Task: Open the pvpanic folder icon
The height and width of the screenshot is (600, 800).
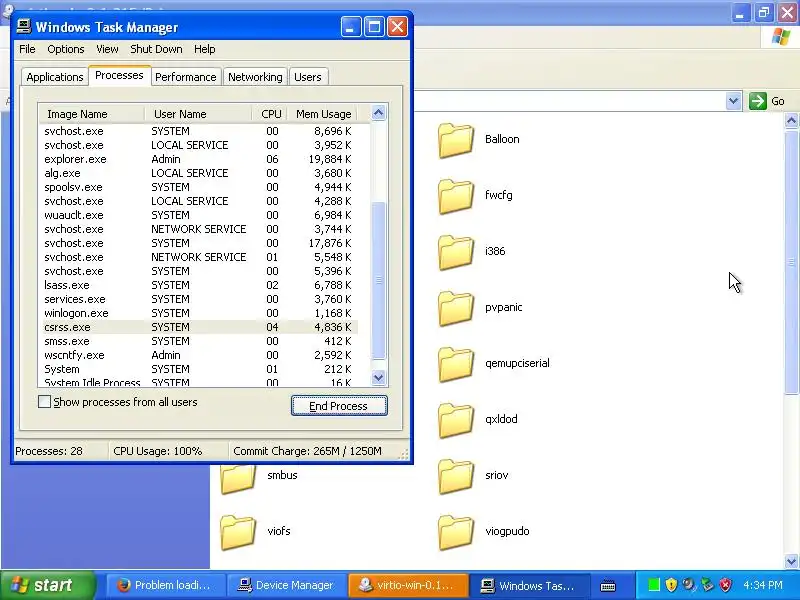Action: point(456,308)
